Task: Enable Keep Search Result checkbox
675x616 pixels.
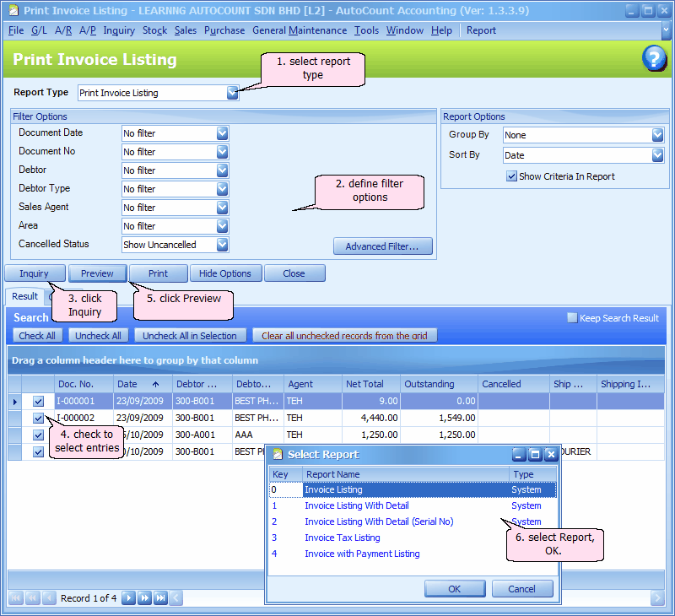Action: tap(572, 318)
